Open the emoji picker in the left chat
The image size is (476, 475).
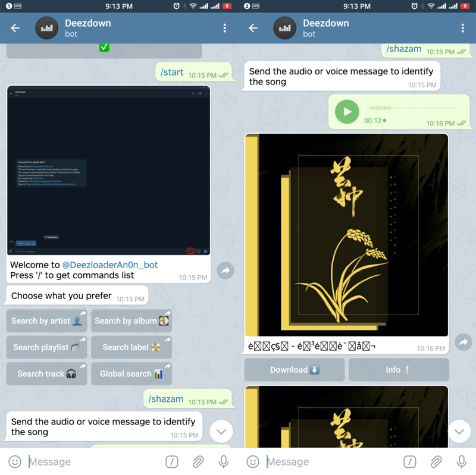(15, 462)
